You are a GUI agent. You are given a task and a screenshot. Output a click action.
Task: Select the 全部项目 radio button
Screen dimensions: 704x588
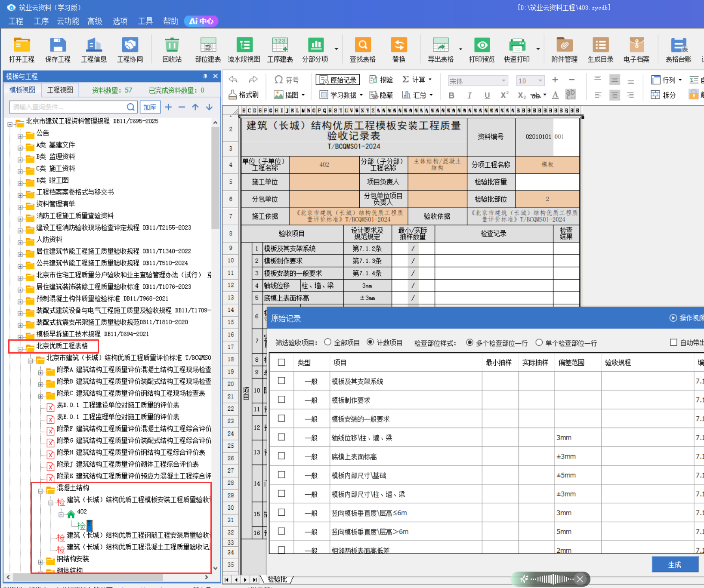point(328,342)
